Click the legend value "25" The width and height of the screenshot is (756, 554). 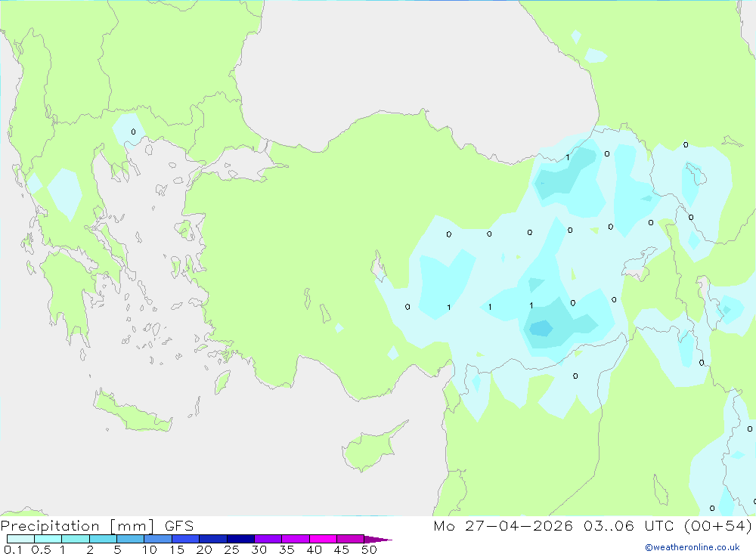point(231,549)
